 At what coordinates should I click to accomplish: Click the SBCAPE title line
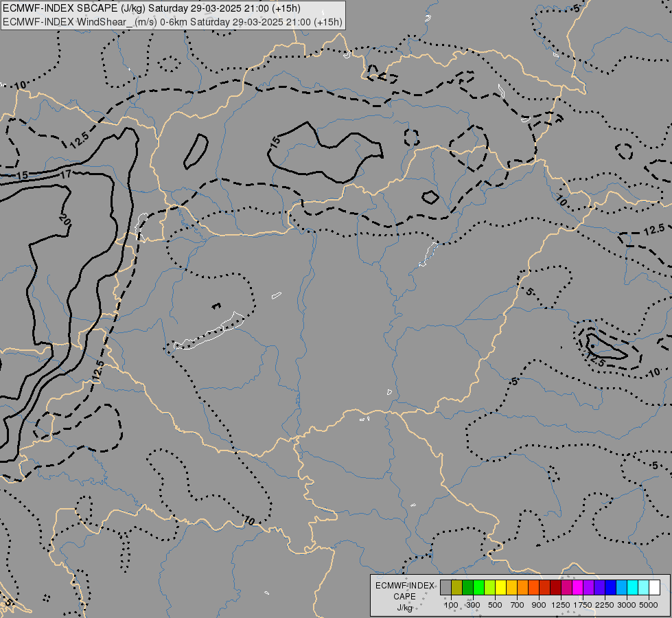coord(152,8)
